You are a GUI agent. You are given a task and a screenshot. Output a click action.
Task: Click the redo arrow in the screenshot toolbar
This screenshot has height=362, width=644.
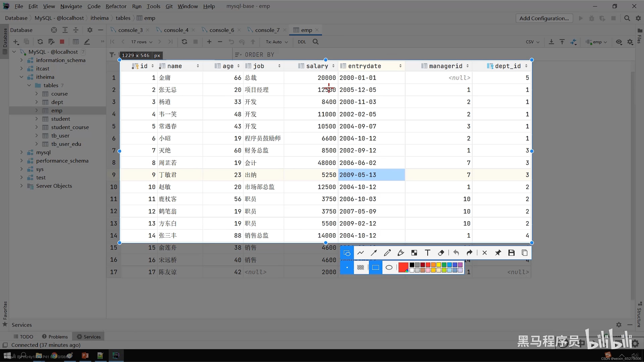pyautogui.click(x=469, y=253)
